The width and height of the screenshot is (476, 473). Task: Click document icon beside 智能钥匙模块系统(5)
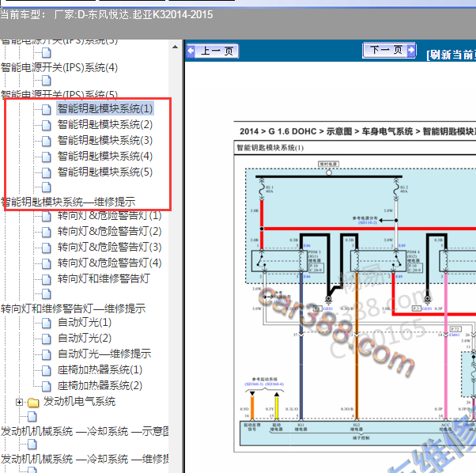click(x=46, y=172)
